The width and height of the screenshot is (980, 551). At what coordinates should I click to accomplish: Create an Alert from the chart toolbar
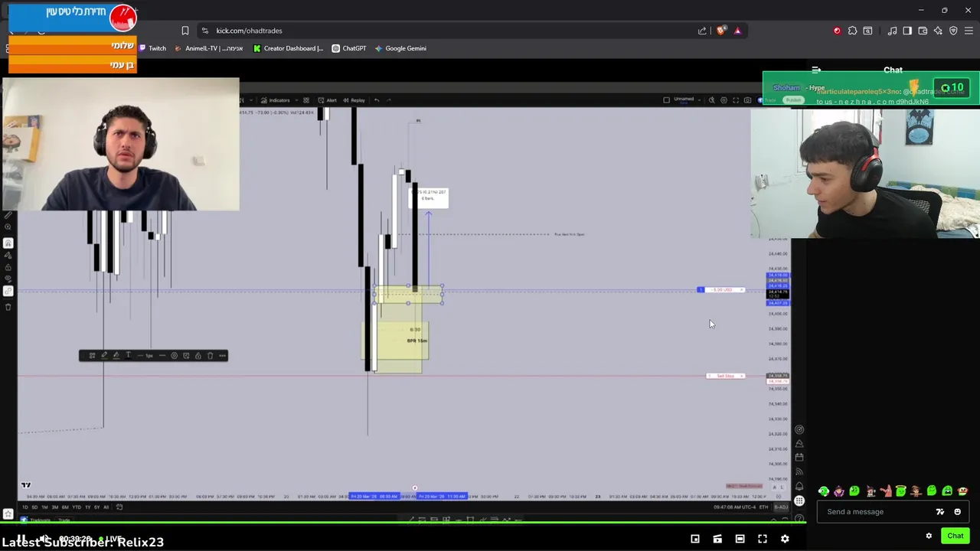328,100
